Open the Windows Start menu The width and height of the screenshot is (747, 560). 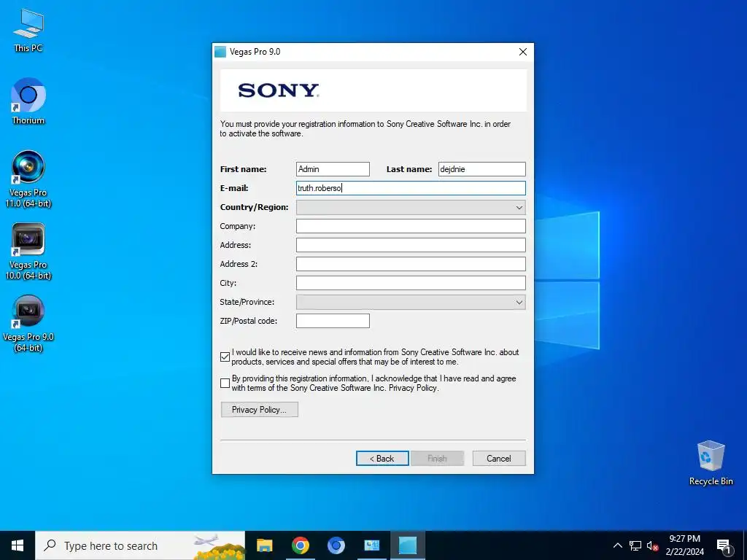point(18,545)
